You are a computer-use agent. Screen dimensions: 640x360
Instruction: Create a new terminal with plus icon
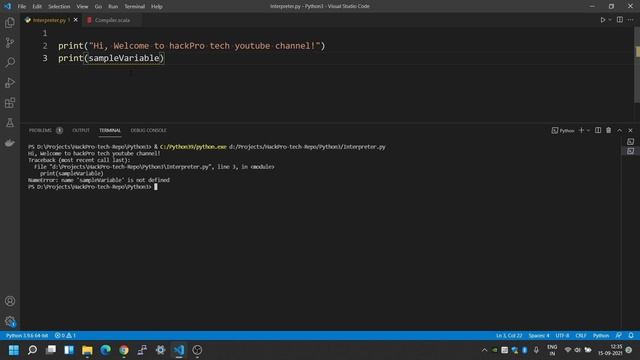[581, 130]
